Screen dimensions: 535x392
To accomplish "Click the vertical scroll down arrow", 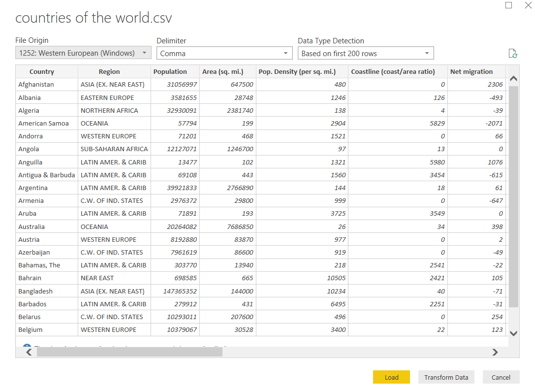I will 513,333.
